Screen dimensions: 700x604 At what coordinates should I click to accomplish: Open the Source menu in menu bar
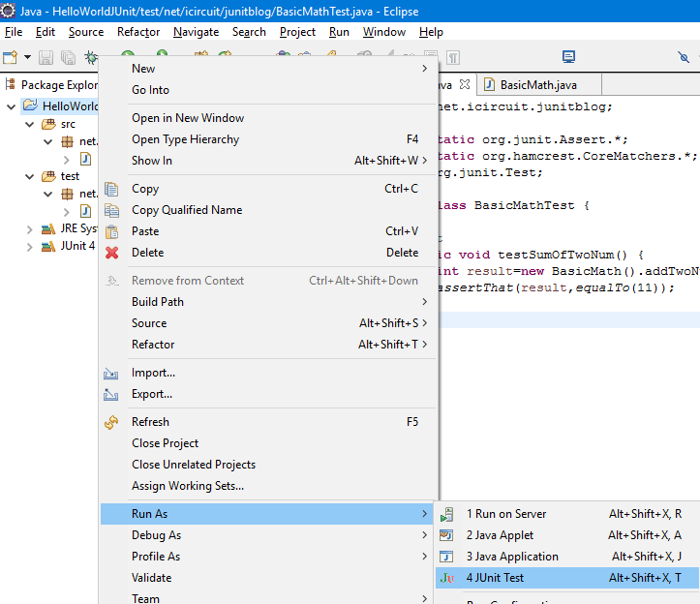point(86,32)
